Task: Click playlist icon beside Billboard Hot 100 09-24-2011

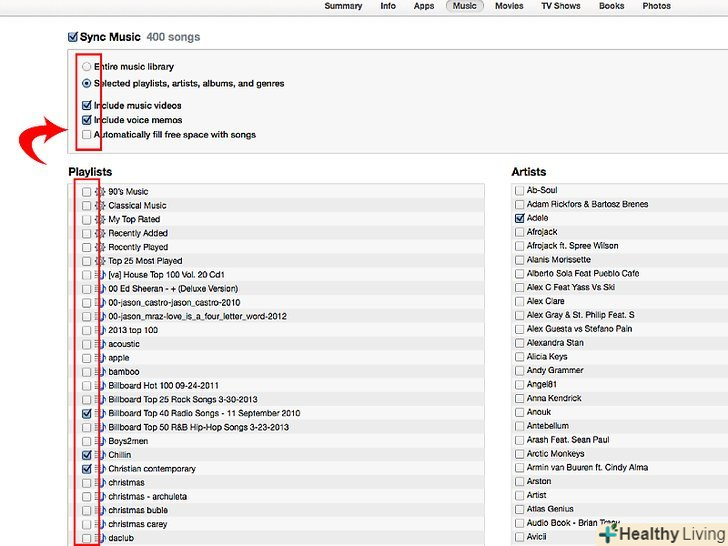Action: coord(100,386)
